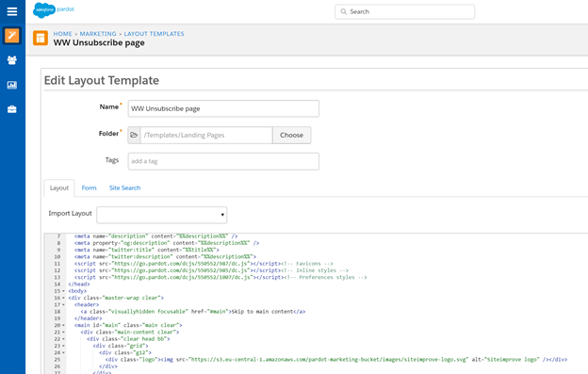Focus the top Search field
588x374 pixels.
click(x=404, y=11)
